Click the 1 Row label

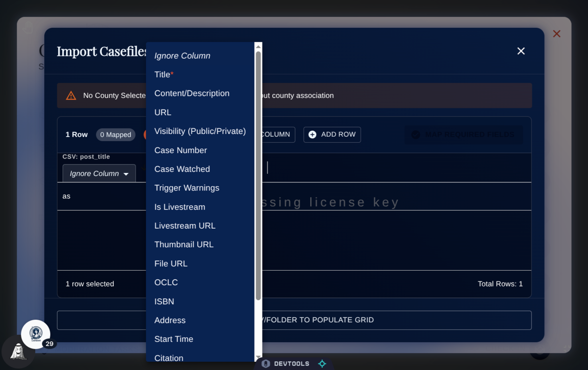[x=77, y=135]
